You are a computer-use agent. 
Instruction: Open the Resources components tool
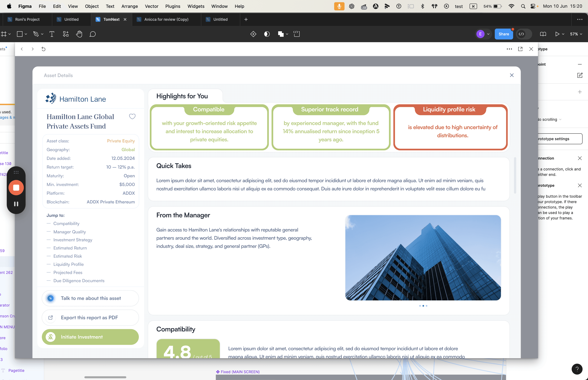[66, 34]
